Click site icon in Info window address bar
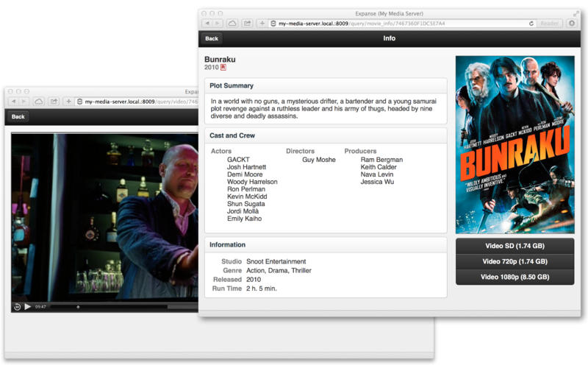 coord(273,24)
